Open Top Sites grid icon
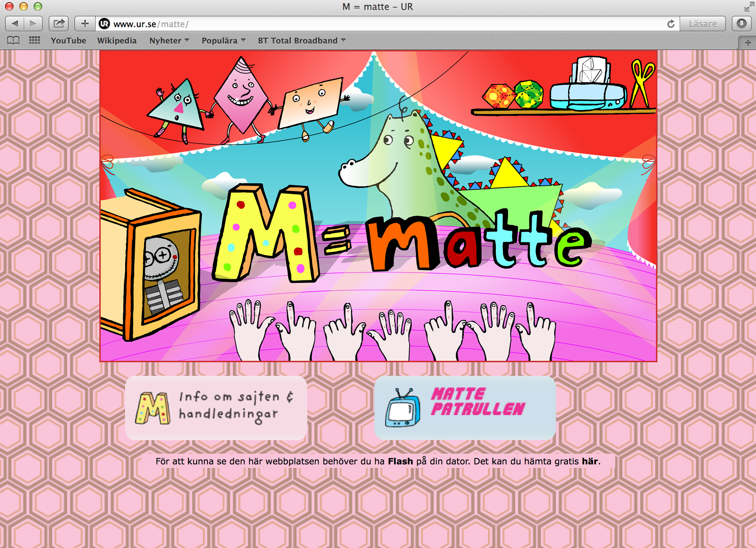The width and height of the screenshot is (756, 548). coord(35,41)
